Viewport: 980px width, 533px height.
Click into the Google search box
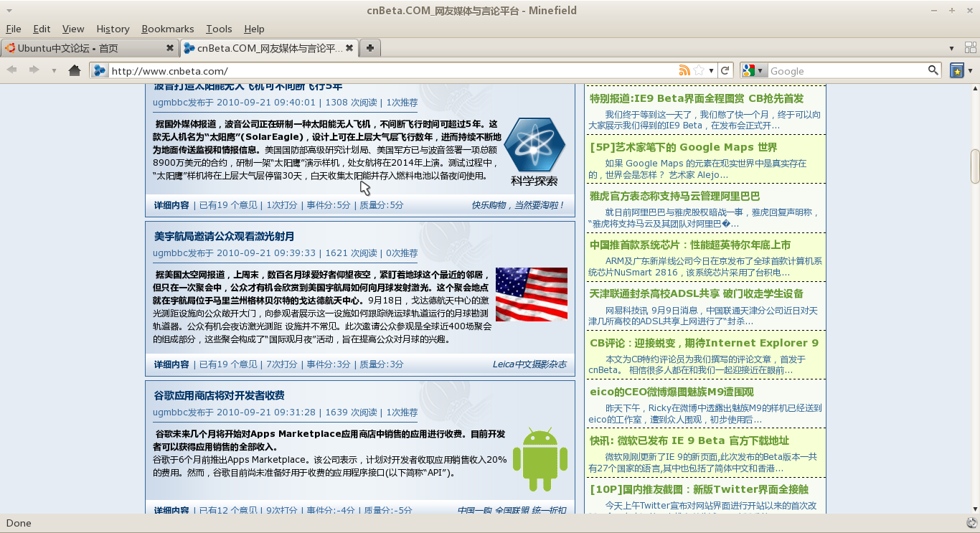848,70
